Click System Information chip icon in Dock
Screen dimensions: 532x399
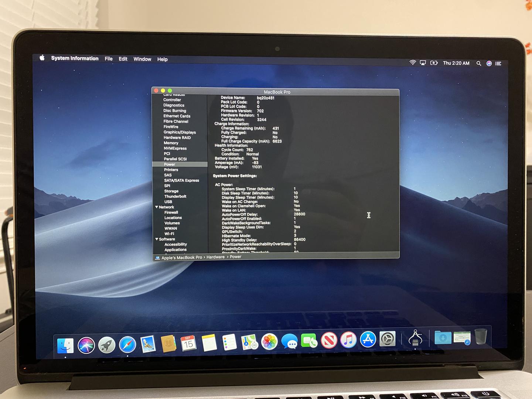pos(415,338)
